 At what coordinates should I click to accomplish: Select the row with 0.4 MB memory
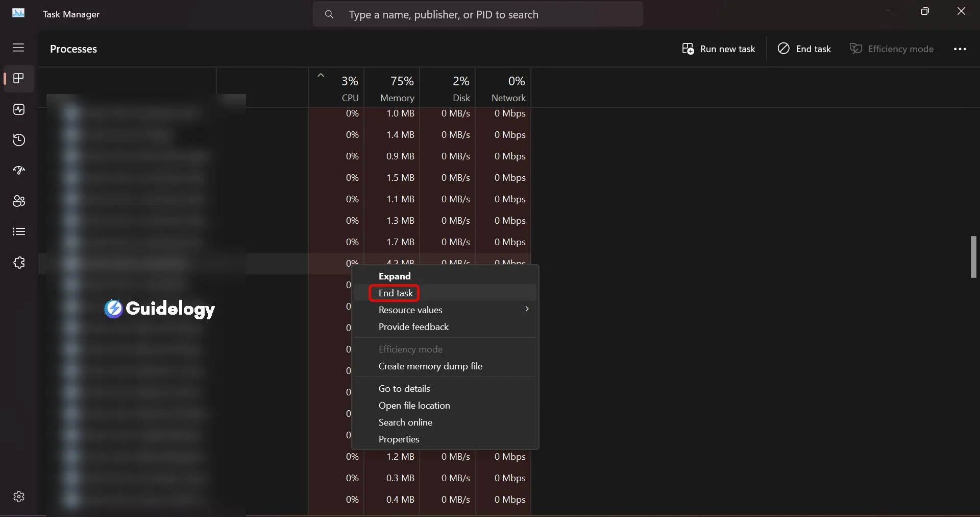click(285, 500)
